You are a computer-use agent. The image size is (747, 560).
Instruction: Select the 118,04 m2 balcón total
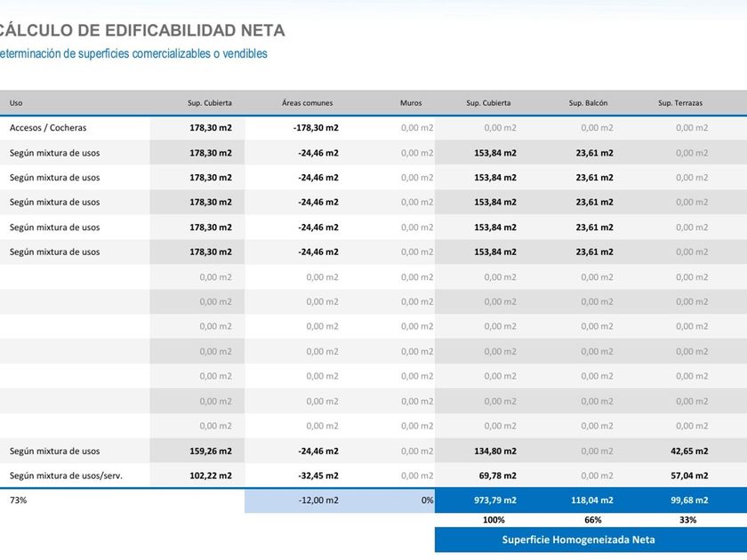(x=592, y=500)
